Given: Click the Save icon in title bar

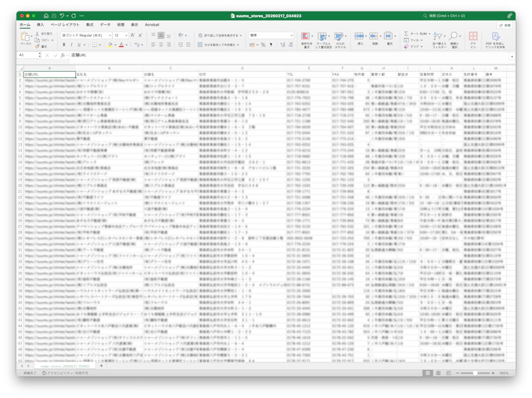Looking at the screenshot, I should [x=54, y=16].
